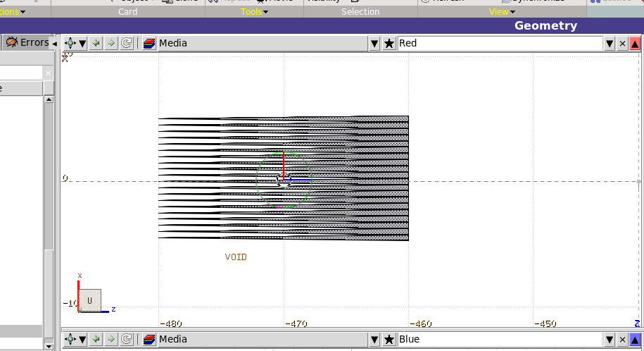The width and height of the screenshot is (644, 351).
Task: Click the U axis orientation cube
Action: click(89, 300)
